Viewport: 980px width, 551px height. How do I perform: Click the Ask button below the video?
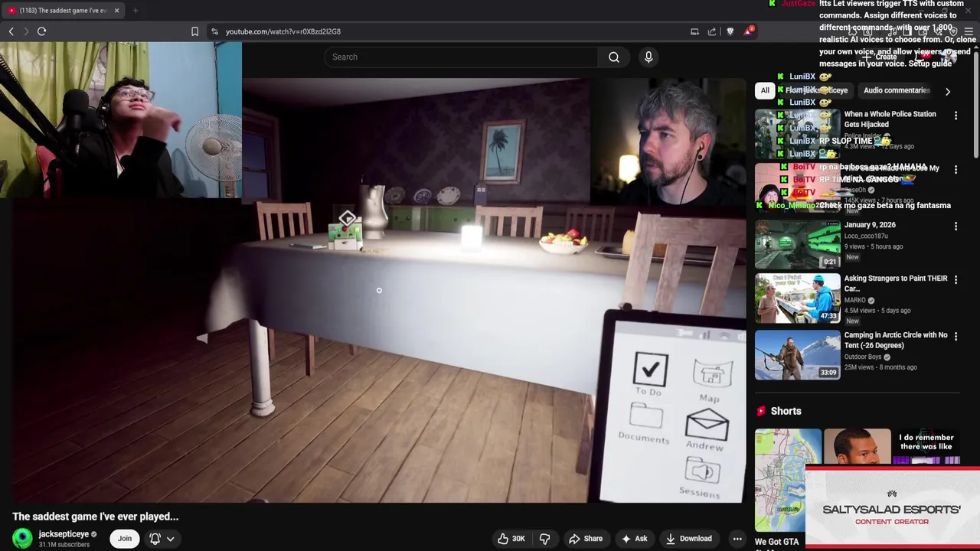tap(635, 539)
